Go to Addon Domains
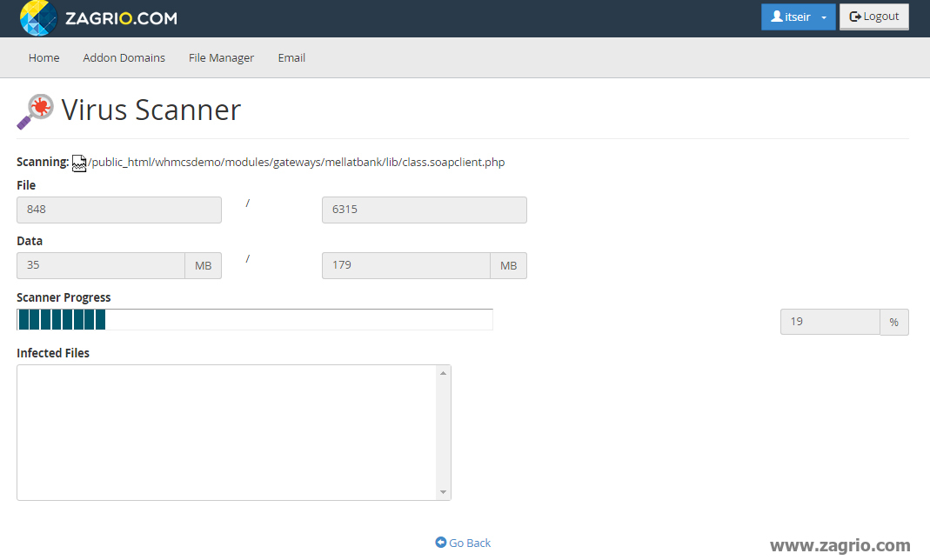 click(124, 57)
